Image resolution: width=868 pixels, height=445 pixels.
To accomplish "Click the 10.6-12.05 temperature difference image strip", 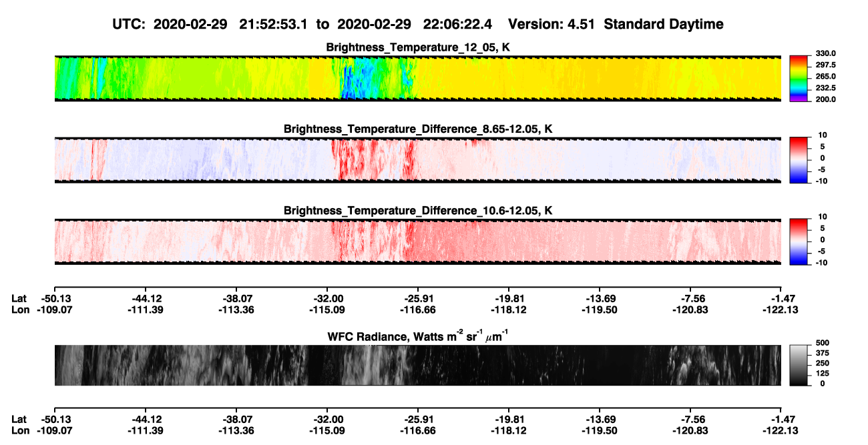I will pyautogui.click(x=418, y=242).
